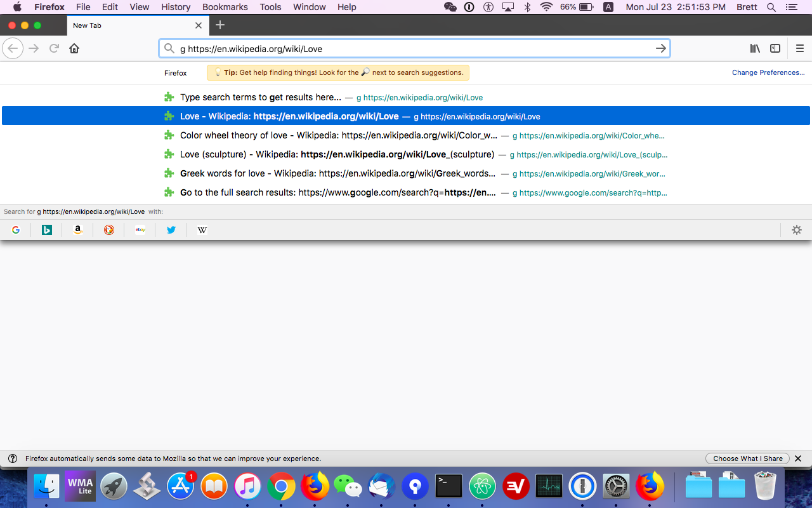Open iTunes from the Dock
The height and width of the screenshot is (508, 812).
coord(247,487)
